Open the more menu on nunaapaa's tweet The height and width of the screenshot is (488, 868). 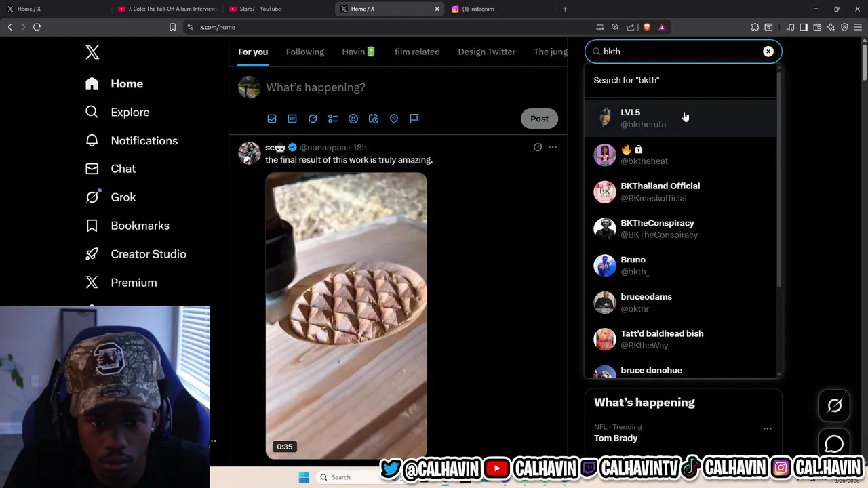pos(553,147)
